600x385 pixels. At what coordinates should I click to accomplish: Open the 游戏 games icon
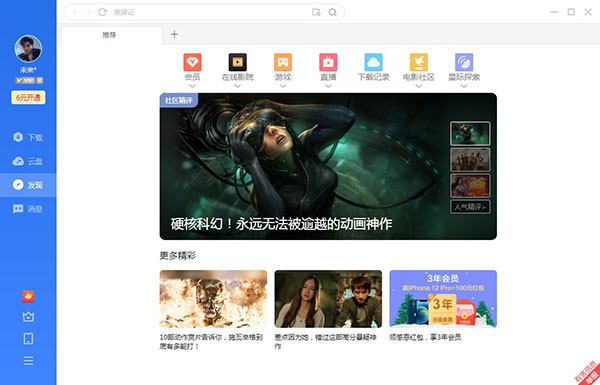(x=283, y=62)
